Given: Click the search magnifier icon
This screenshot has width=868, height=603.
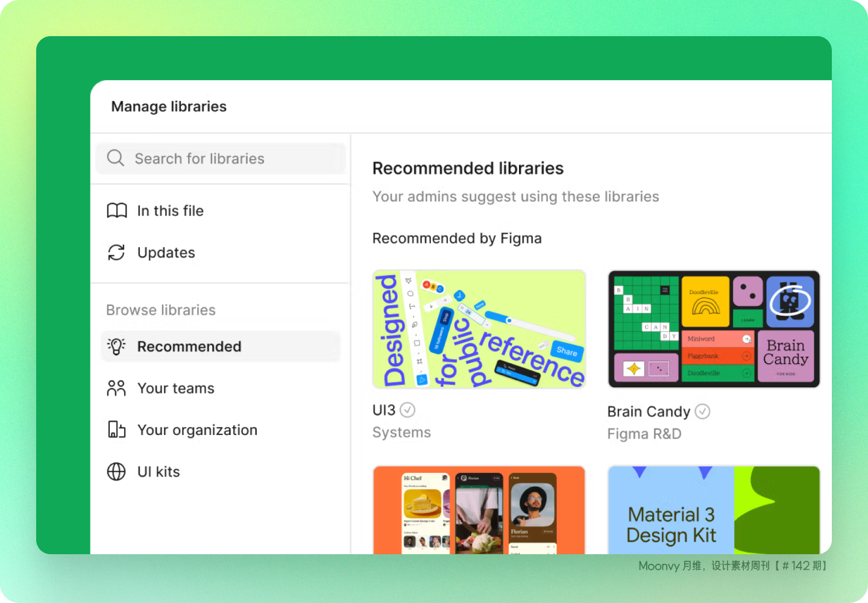Looking at the screenshot, I should point(115,158).
